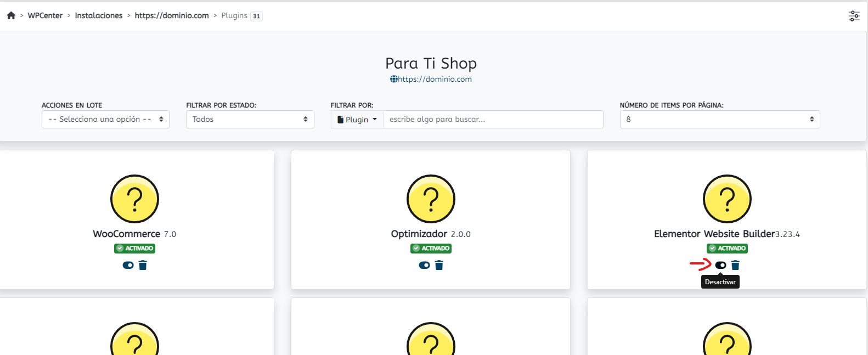Open the Plugins breadcrumb item
Screen dimensions: 868x355
pyautogui.click(x=234, y=15)
